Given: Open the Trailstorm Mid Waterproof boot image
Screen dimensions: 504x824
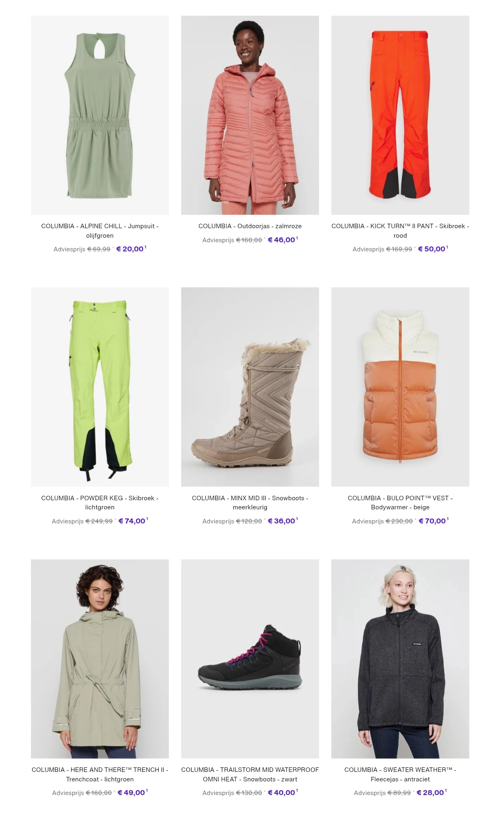Looking at the screenshot, I should (250, 659).
